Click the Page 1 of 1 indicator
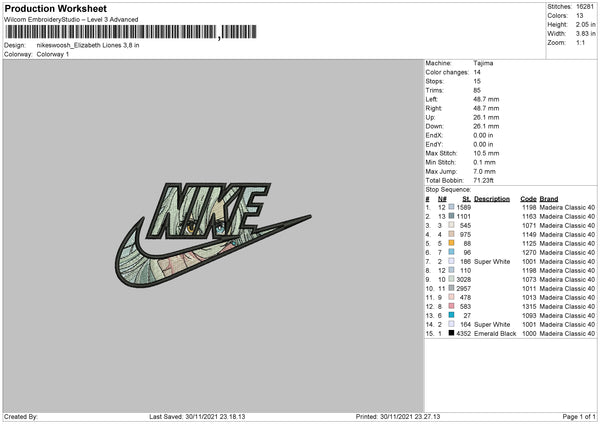This screenshot has height=424, width=600. tap(579, 417)
